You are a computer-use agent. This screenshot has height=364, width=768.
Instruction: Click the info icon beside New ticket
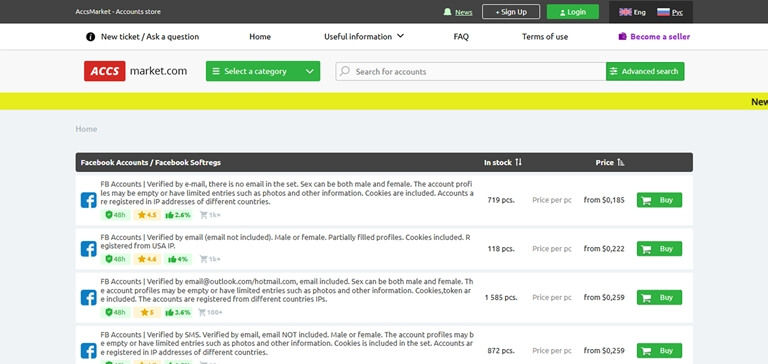tap(91, 37)
